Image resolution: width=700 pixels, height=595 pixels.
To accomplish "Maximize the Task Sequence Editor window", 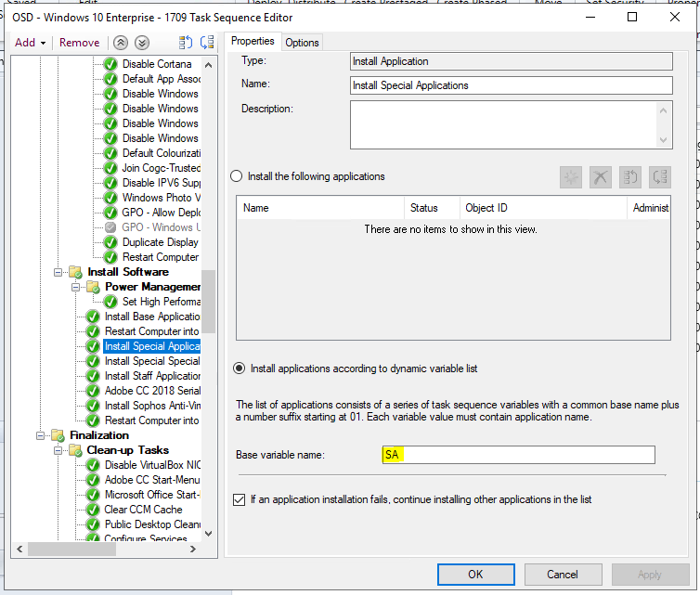I will 632,17.
